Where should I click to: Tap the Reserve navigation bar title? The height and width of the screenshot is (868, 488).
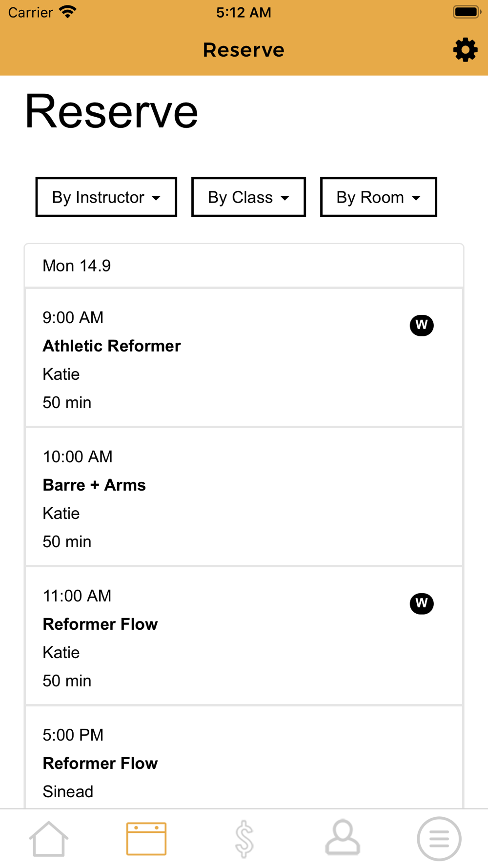click(x=244, y=50)
